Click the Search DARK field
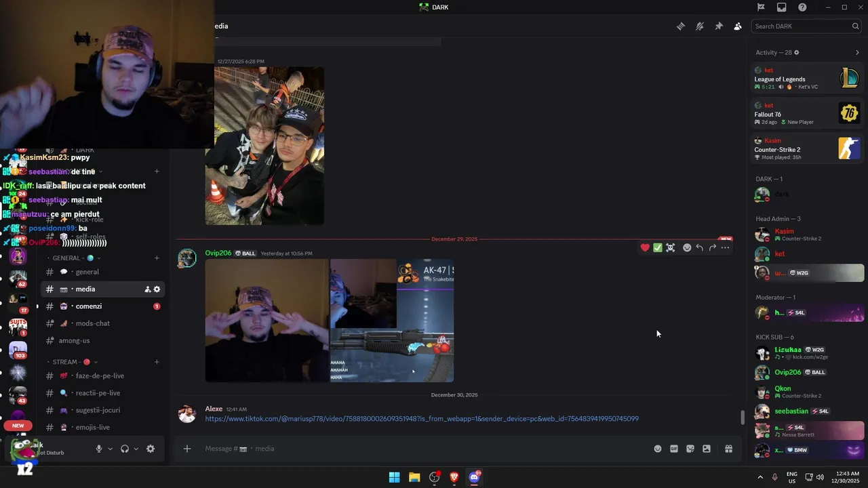The width and height of the screenshot is (868, 488). click(806, 26)
